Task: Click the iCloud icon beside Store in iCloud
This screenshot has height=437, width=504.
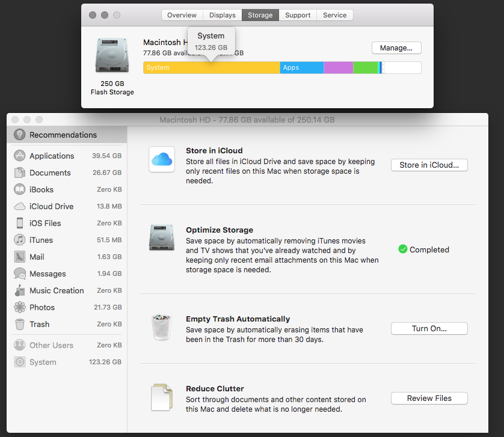Action: pos(162,159)
